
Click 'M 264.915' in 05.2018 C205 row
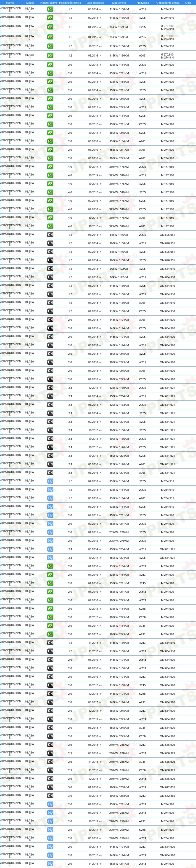pos(167,507)
